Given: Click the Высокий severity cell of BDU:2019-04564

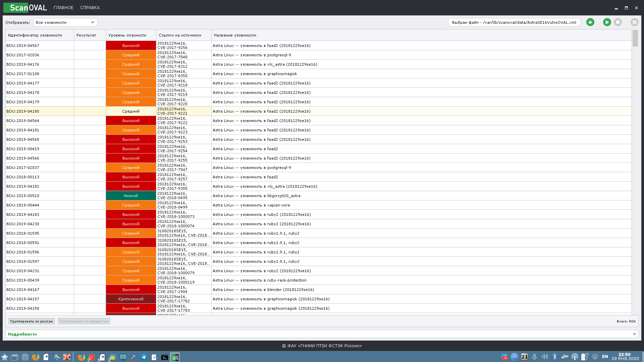Looking at the screenshot, I should click(x=131, y=121).
